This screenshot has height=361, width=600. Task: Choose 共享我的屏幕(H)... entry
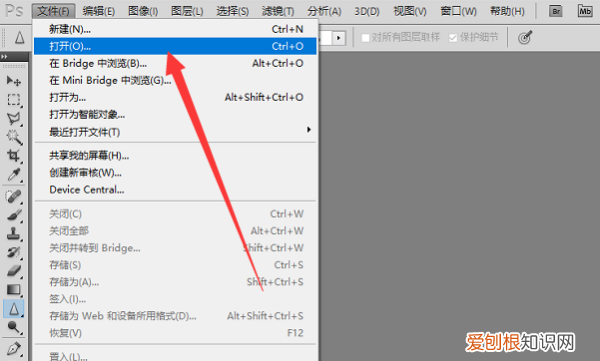point(175,155)
